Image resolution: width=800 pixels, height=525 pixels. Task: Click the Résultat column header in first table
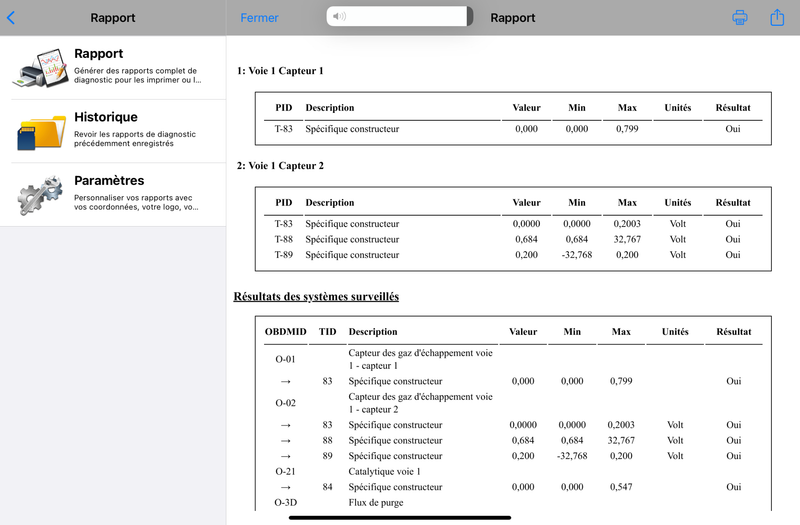(x=733, y=108)
